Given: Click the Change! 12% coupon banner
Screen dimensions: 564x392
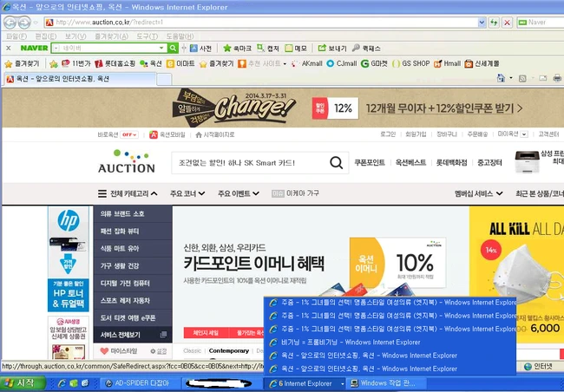Looking at the screenshot, I should click(x=282, y=108).
